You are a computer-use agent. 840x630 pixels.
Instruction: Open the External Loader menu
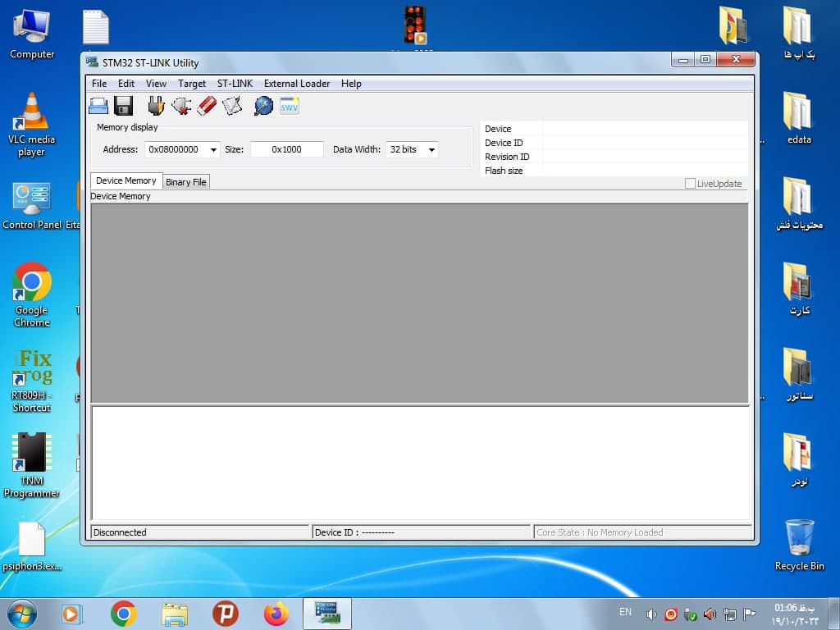click(x=297, y=84)
